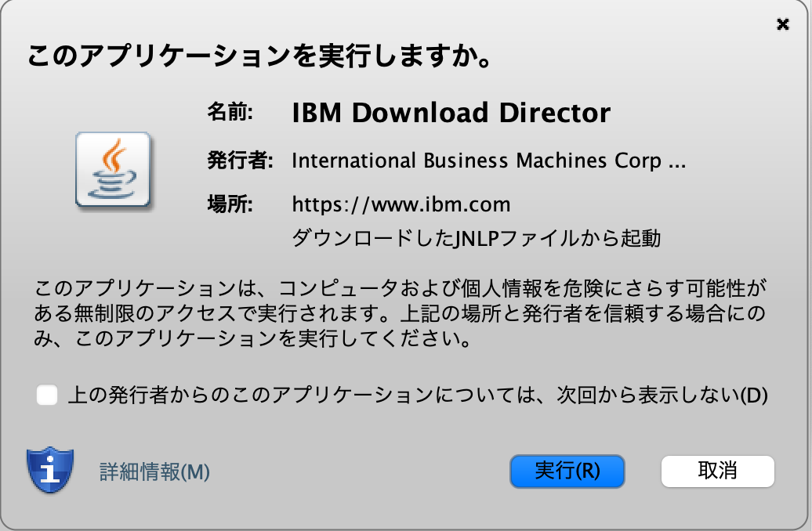Viewport: 812px width, 531px height.
Task: Dismiss the dialog with the X mark
Action: [783, 25]
